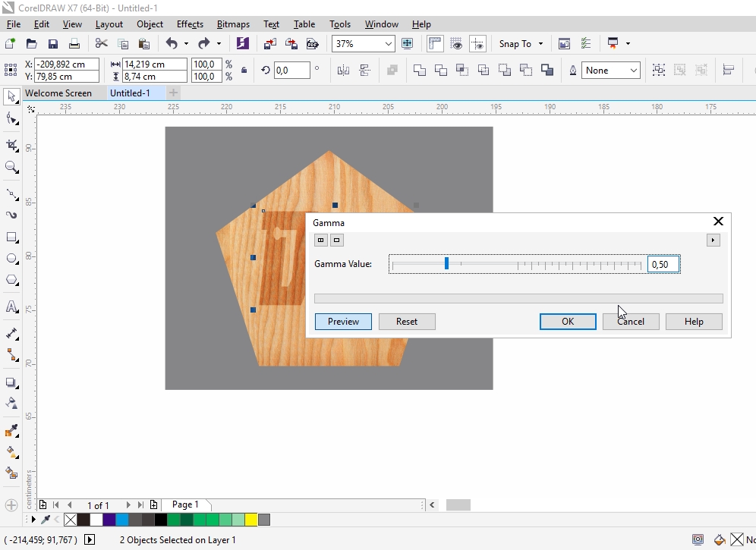Click the Gamma Value input field showing 0,50

tap(661, 263)
